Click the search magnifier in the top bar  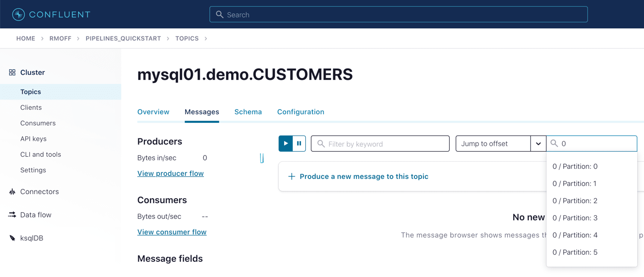pyautogui.click(x=220, y=15)
